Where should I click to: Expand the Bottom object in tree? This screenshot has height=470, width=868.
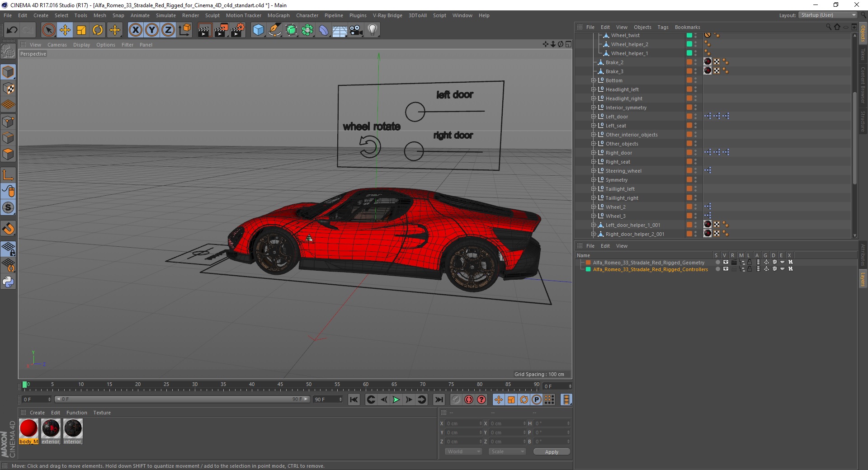coord(593,80)
